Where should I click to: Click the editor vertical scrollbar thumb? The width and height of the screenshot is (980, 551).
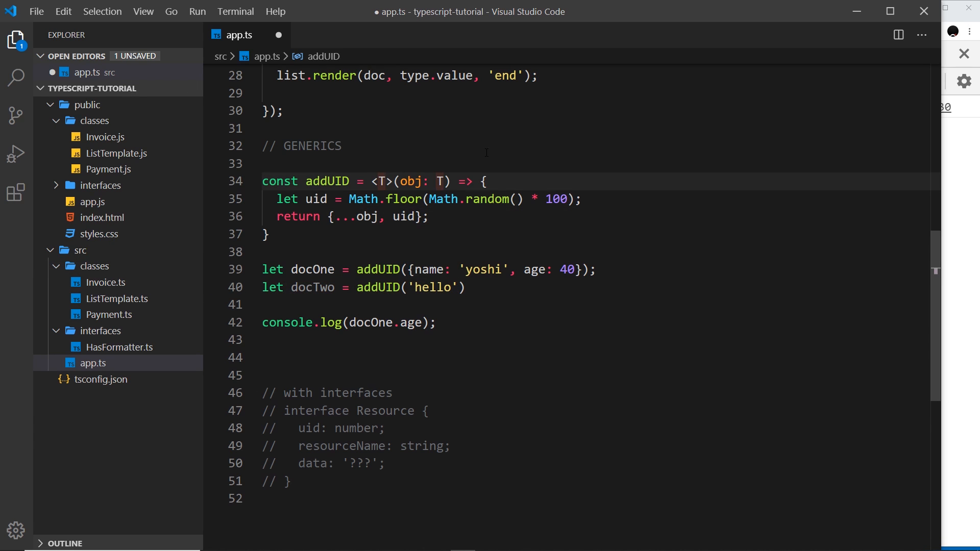coord(936,316)
